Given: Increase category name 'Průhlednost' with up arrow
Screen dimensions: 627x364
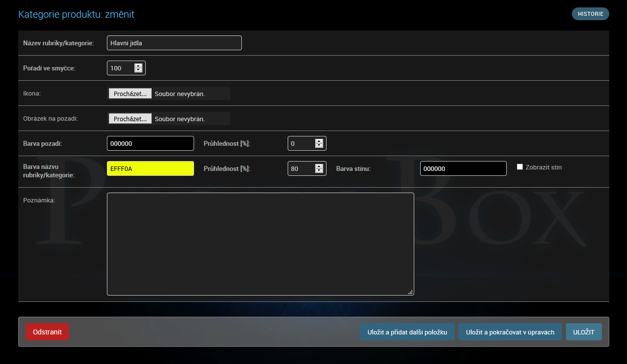Looking at the screenshot, I should [319, 166].
